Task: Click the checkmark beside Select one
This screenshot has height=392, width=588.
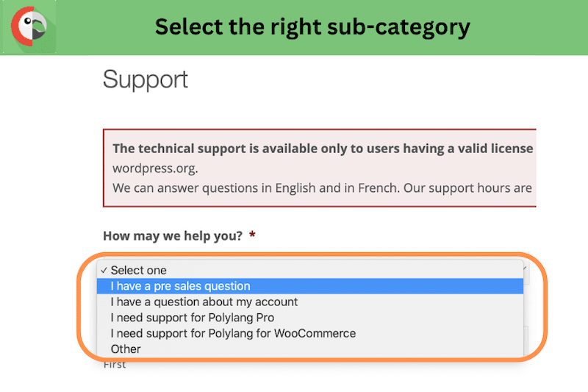Action: pyautogui.click(x=104, y=270)
